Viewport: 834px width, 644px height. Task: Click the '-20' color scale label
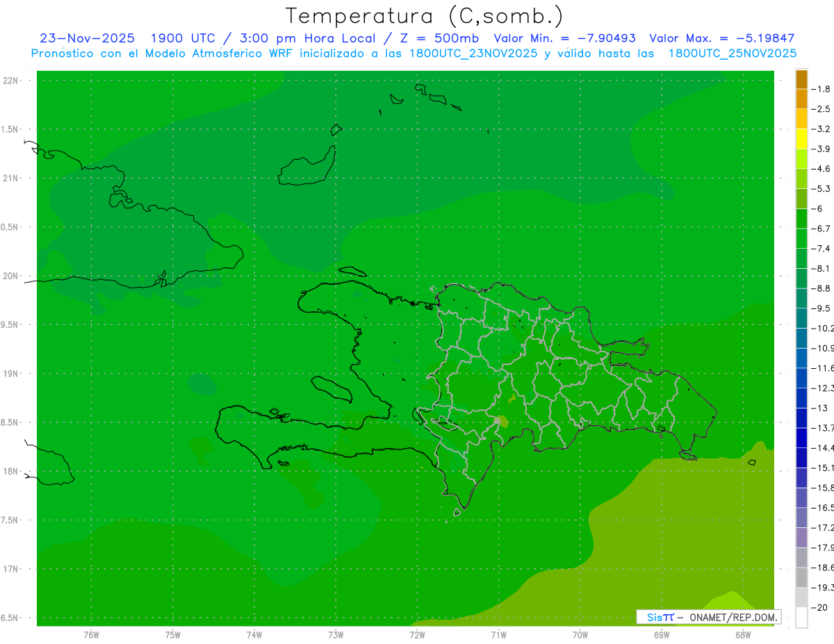[819, 608]
